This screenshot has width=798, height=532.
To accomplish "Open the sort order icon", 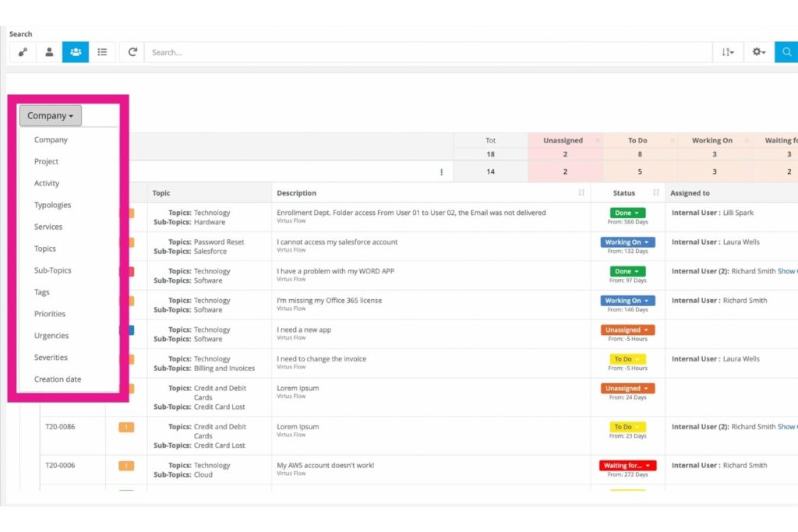I will pyautogui.click(x=728, y=51).
